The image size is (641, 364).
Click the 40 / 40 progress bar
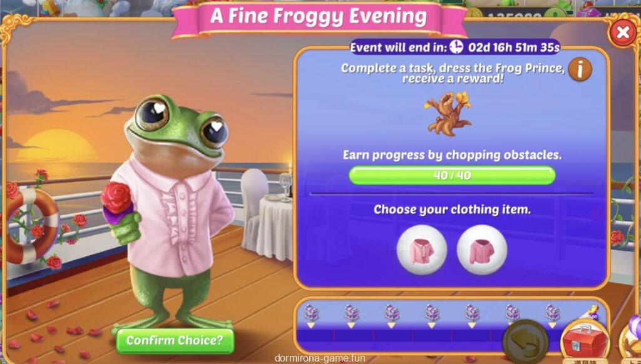452,176
